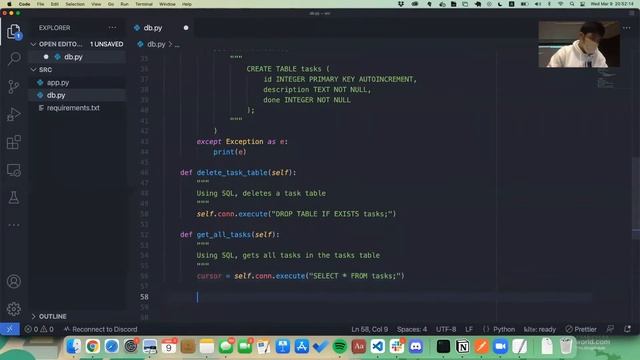Viewport: 640px width, 360px height.
Task: Open Google Chrome from the dock
Action: point(93,347)
